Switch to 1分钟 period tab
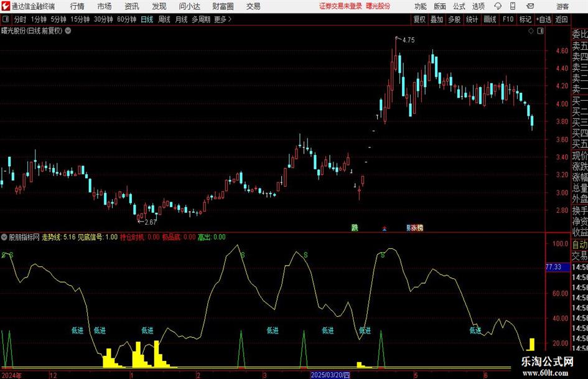 [x=39, y=19]
